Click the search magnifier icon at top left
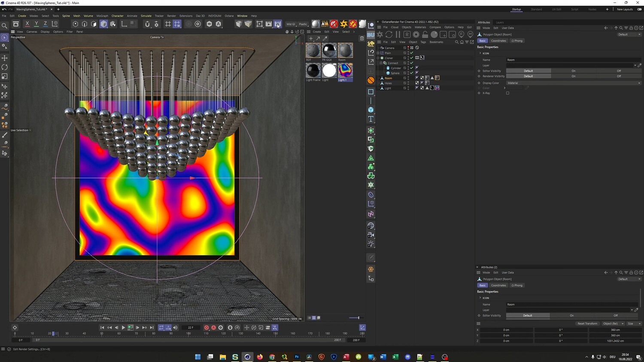The width and height of the screenshot is (644, 362). 5,25
